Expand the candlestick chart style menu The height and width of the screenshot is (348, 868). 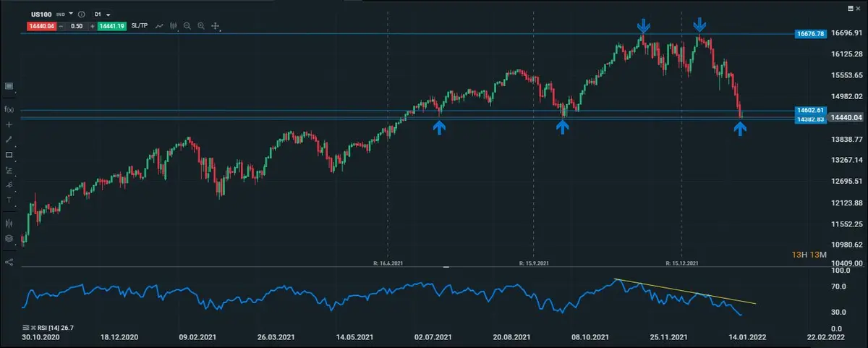[x=173, y=26]
